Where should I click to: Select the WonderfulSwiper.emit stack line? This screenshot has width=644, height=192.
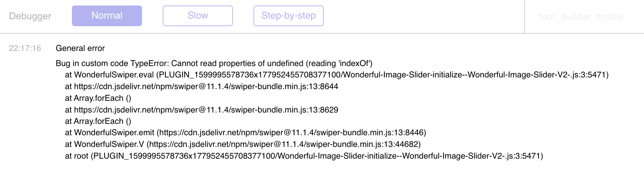(x=246, y=132)
